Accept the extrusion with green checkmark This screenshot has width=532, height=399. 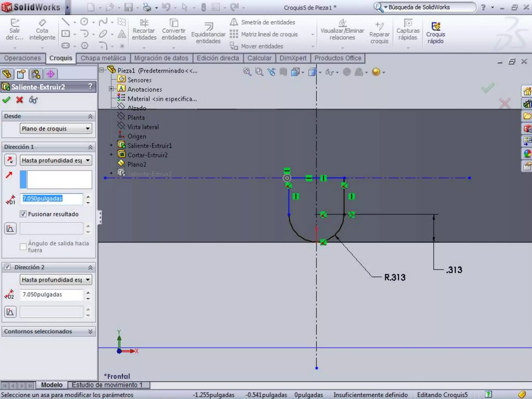[x=6, y=100]
